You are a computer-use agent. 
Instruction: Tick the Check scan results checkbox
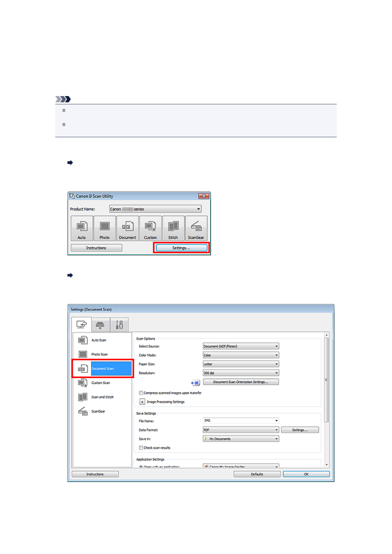pos(141,448)
